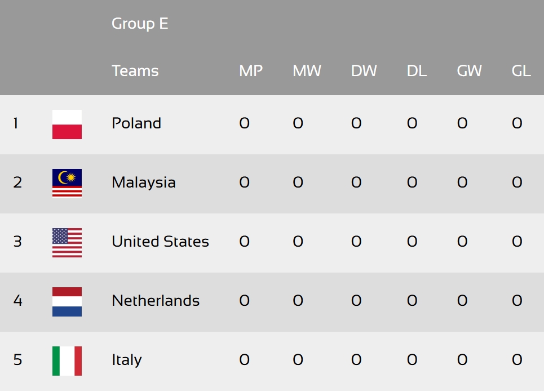Click the DW column header
This screenshot has height=392, width=544.
coord(364,71)
